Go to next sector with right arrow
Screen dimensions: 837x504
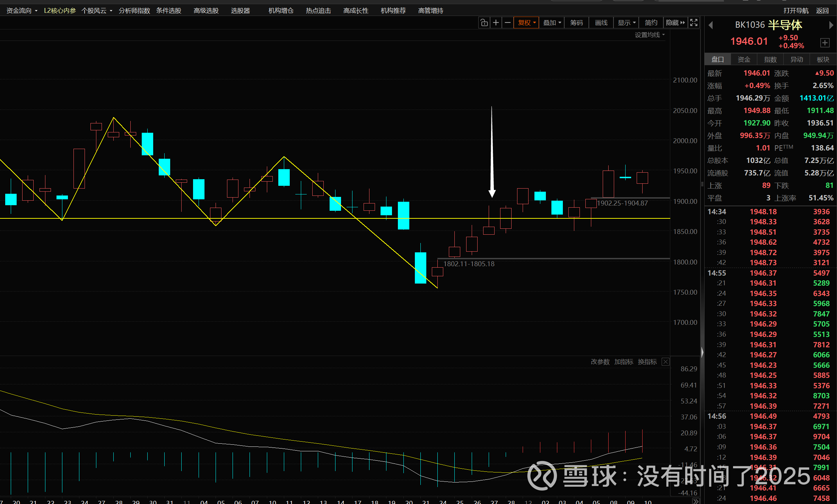tap(831, 25)
